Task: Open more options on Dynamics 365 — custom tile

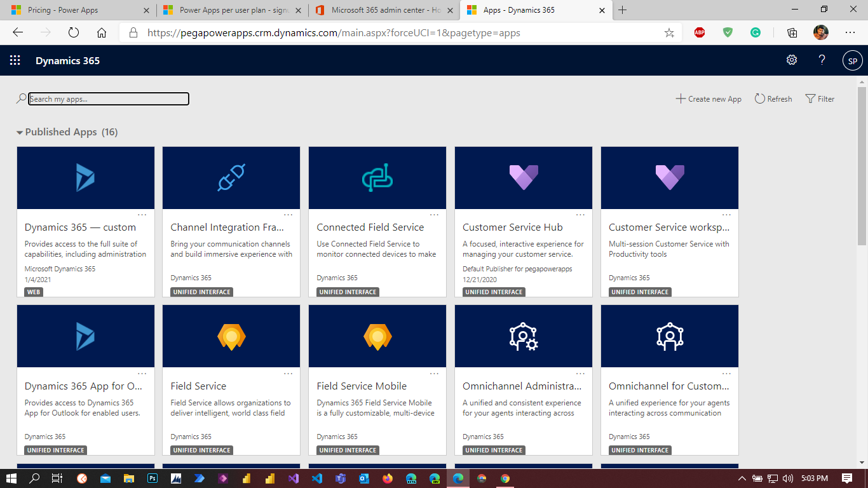Action: [x=142, y=215]
